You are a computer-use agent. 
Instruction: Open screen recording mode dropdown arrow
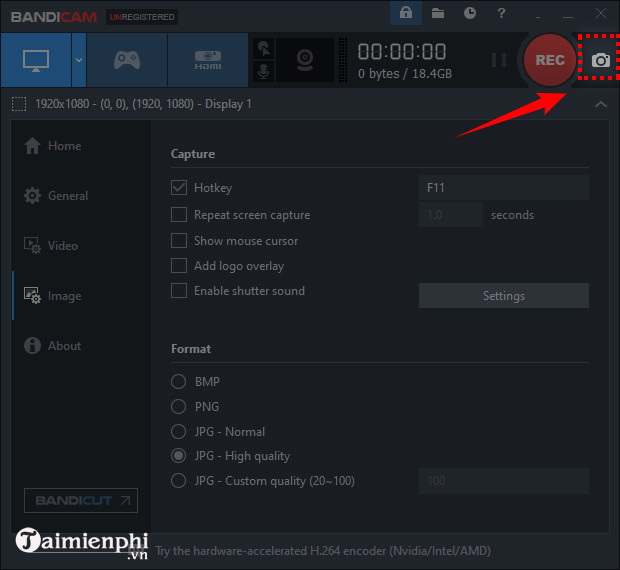coord(79,60)
